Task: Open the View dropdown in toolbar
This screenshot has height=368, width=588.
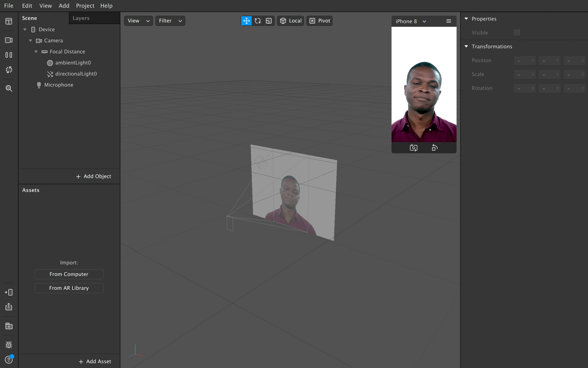Action: tap(138, 20)
